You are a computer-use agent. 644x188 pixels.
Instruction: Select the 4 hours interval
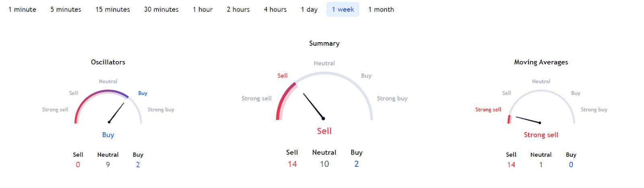275,9
